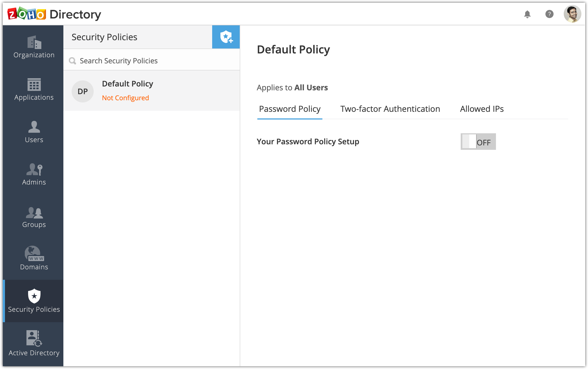The image size is (588, 369).
Task: Navigate to Groups
Action: click(x=34, y=217)
